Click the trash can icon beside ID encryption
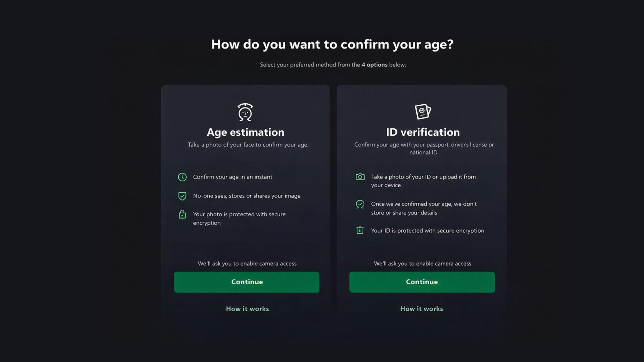 (360, 230)
